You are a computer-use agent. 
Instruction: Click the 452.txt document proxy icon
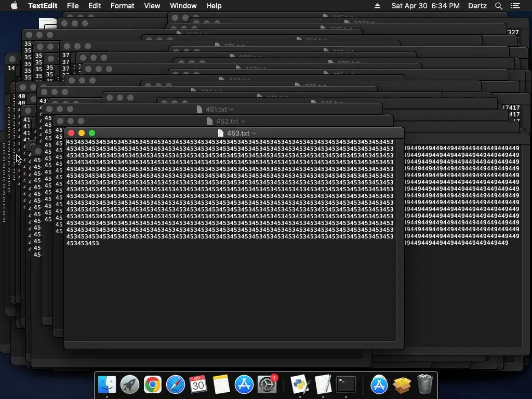[210, 121]
